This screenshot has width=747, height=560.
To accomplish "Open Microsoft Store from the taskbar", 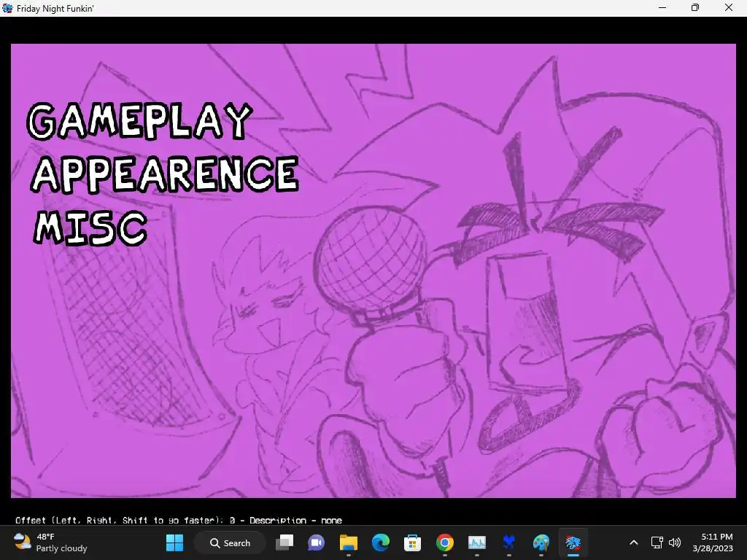I will 413,542.
